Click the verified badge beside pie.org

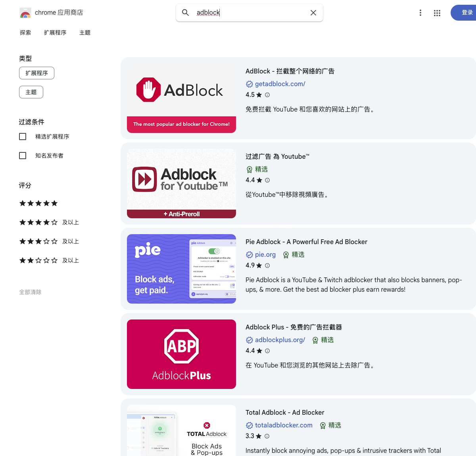249,254
